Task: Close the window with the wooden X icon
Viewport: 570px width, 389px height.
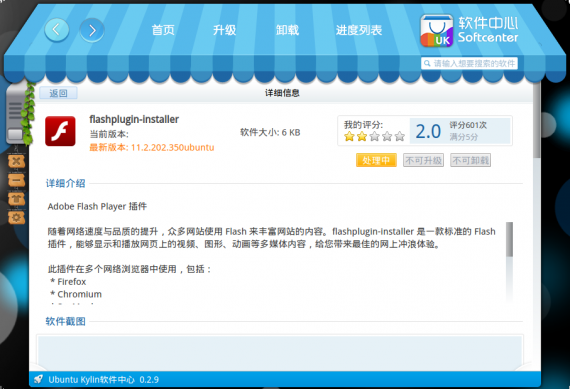Action: pyautogui.click(x=16, y=161)
